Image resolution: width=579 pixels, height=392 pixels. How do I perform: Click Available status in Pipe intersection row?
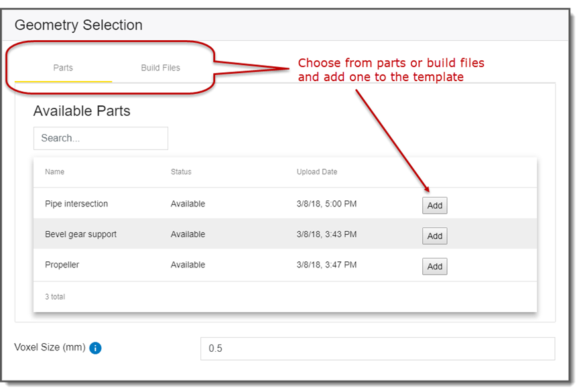pyautogui.click(x=188, y=204)
